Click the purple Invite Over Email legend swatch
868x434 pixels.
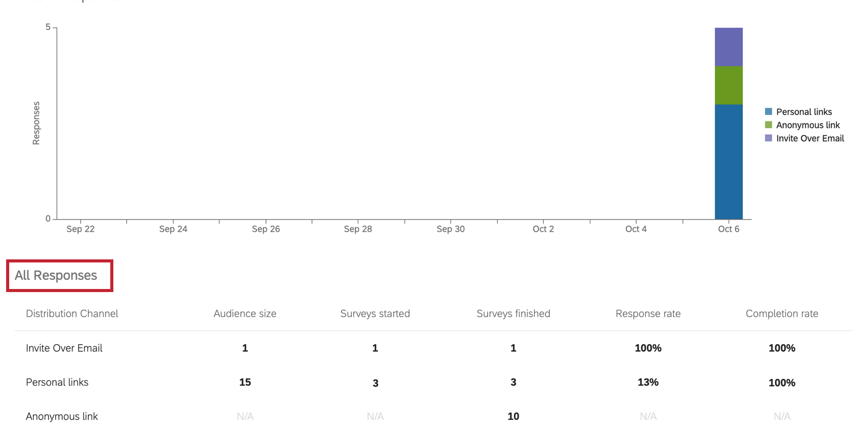768,138
